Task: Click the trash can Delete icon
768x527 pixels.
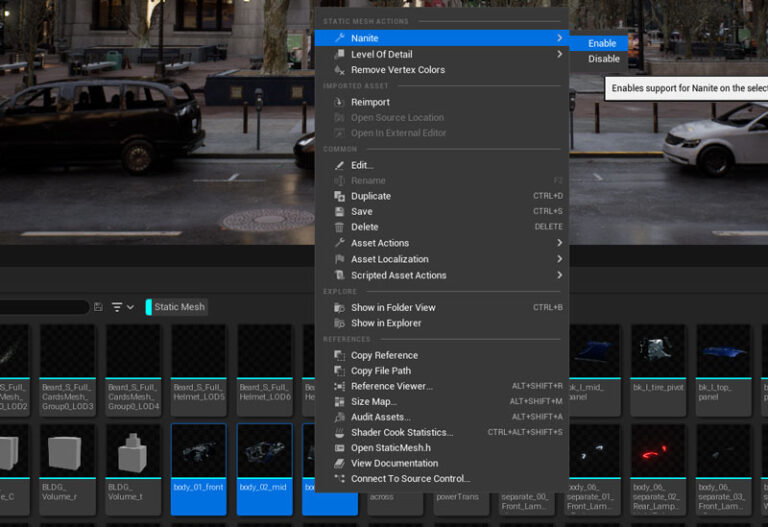Action: [340, 227]
